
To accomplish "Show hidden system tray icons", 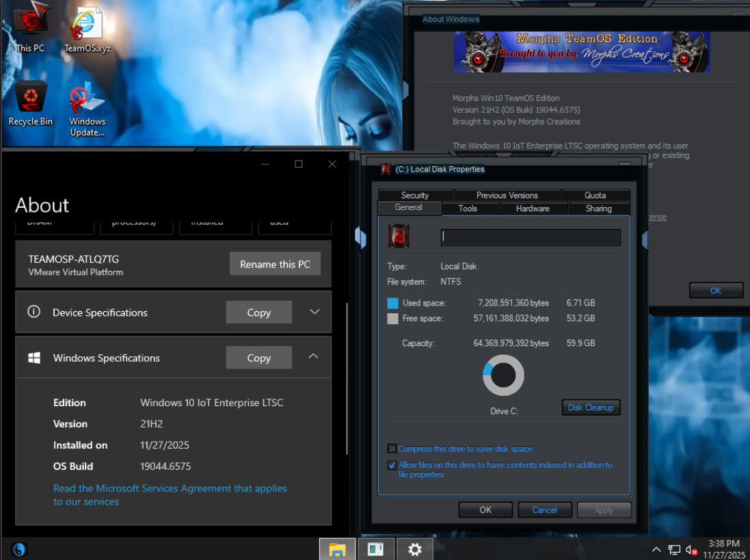I will pos(656,550).
